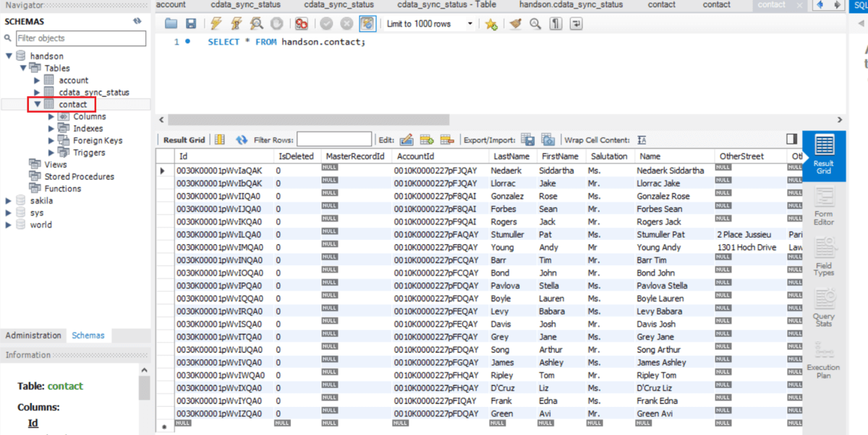Expand the Columns node
This screenshot has height=435, width=868.
(51, 116)
